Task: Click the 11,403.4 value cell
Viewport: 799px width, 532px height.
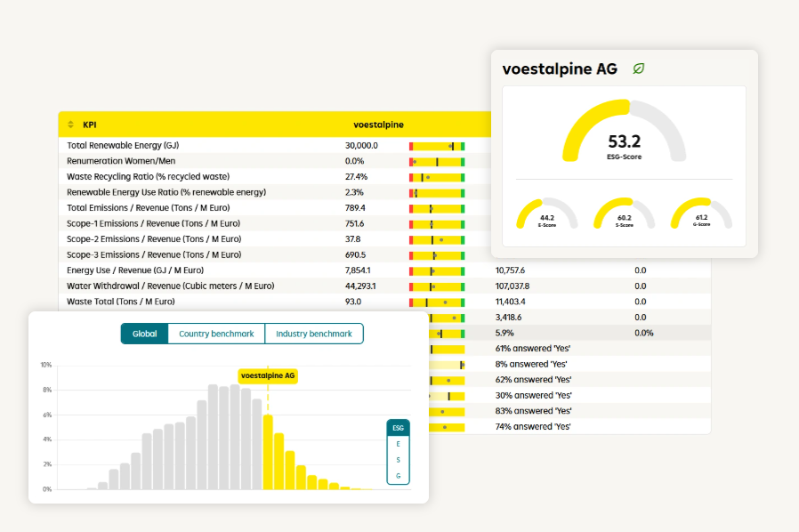Action: (510, 302)
